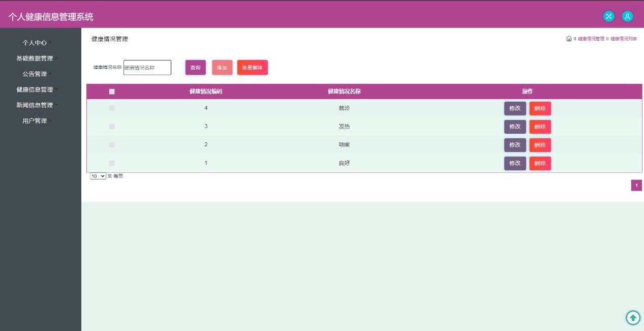Check the checkbox for row 咳嗽
The image size is (644, 331).
(x=112, y=145)
